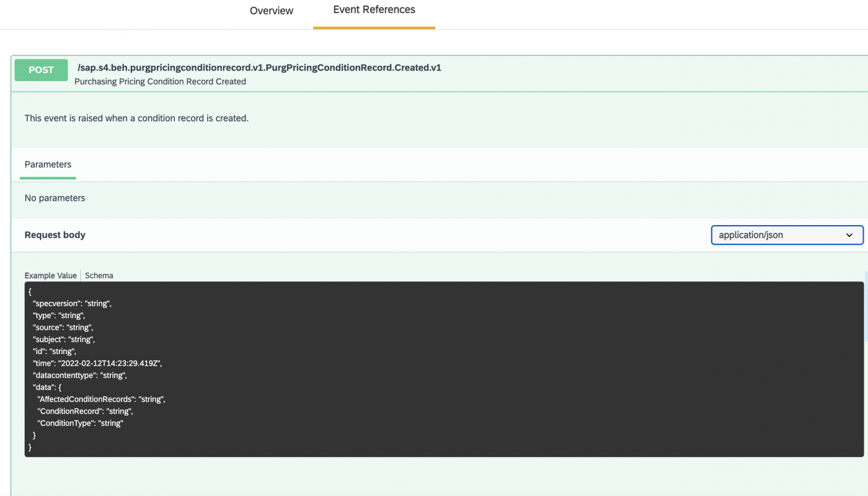The image size is (868, 496).
Task: Click the "ConditionType": "string" line
Action: 81,423
